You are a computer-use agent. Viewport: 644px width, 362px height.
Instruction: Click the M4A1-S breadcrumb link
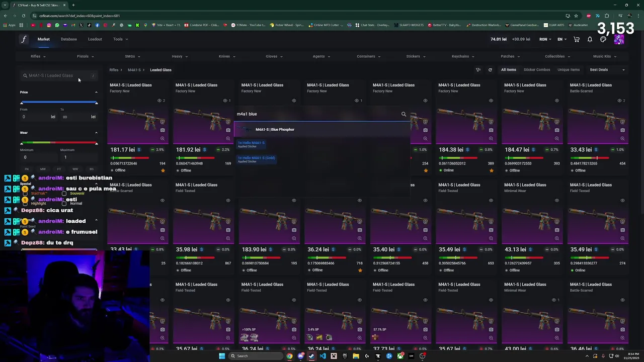click(134, 70)
